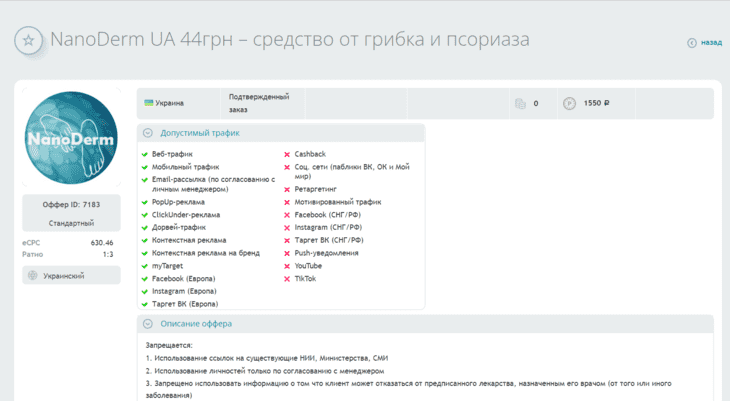Click the YouTube text

[308, 266]
